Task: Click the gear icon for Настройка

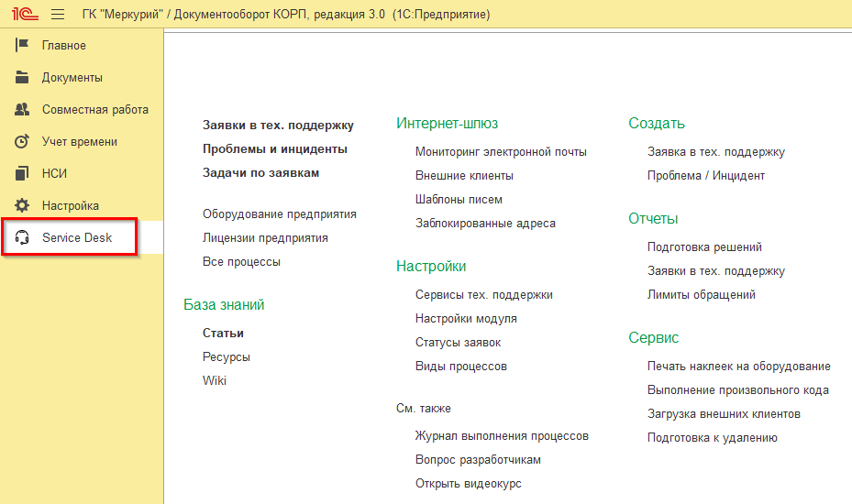Action: (23, 206)
